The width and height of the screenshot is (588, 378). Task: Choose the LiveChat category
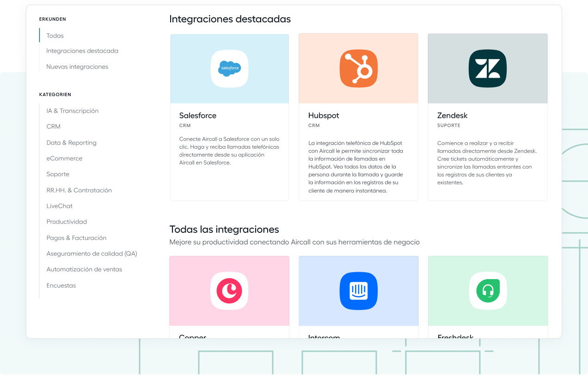click(60, 206)
